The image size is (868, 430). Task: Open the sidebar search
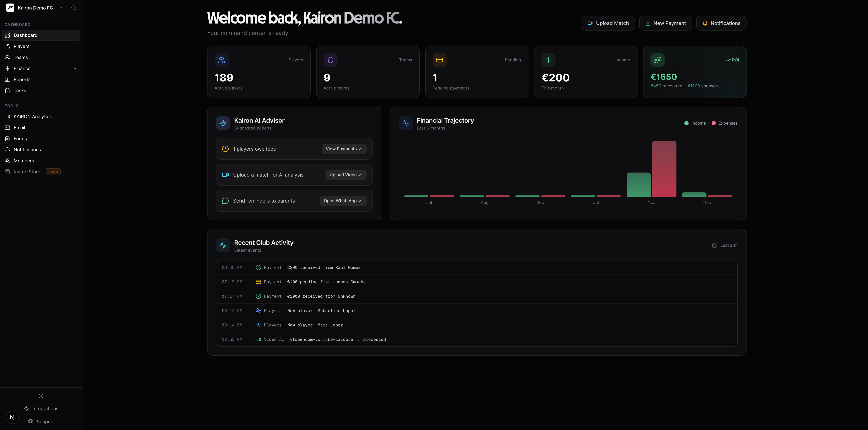tap(73, 7)
